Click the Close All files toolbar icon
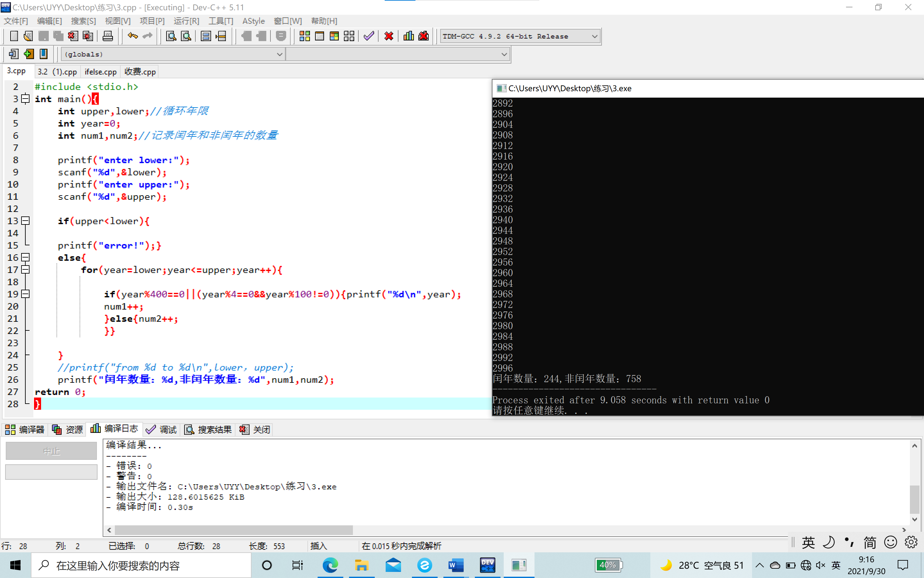 point(88,36)
